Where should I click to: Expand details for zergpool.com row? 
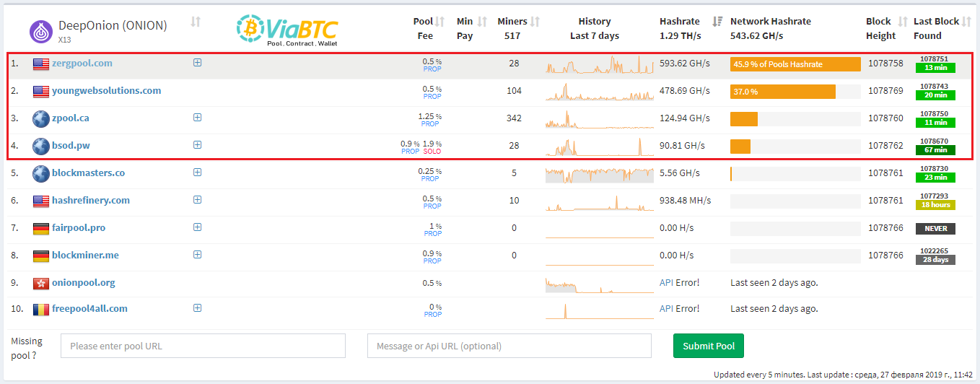pyautogui.click(x=197, y=63)
